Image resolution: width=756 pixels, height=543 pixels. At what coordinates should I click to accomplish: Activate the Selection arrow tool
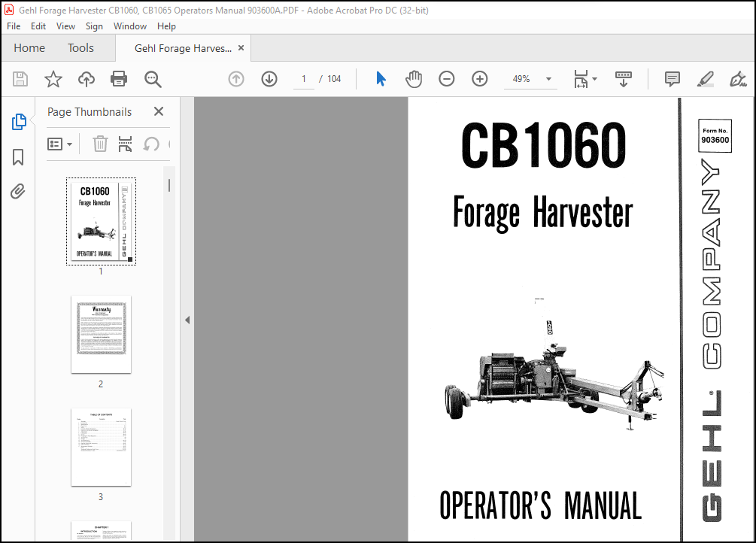click(381, 79)
